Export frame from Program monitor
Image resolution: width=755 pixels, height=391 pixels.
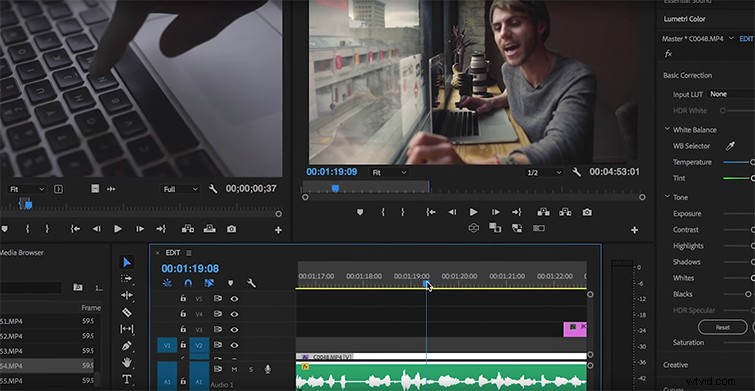(x=587, y=212)
